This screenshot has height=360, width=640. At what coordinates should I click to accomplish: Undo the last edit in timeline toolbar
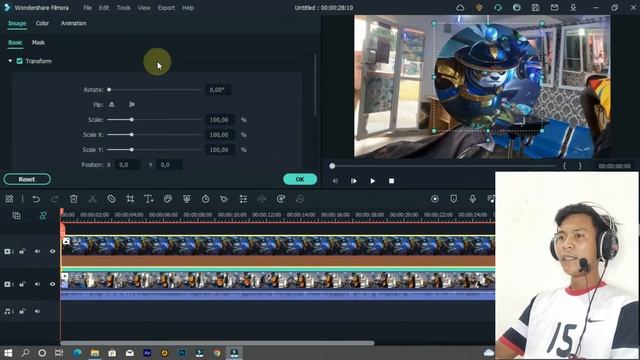pos(36,199)
